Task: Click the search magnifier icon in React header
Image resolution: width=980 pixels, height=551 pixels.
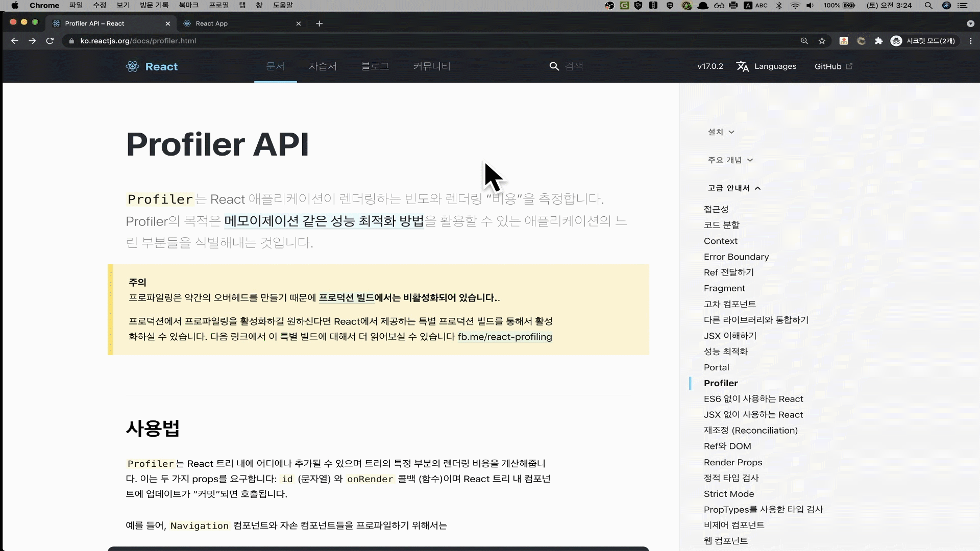Action: tap(554, 66)
